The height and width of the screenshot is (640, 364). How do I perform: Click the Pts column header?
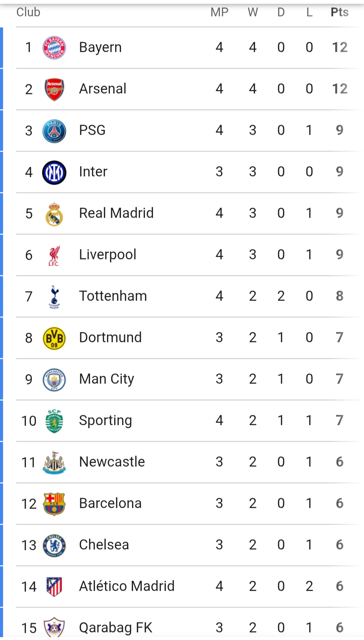[x=339, y=12]
